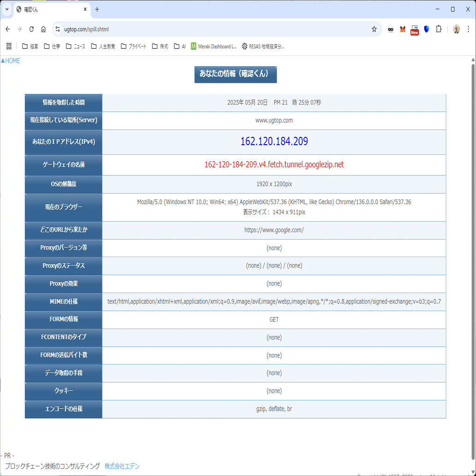The width and height of the screenshot is (476, 476).
Task: Click the gateway name googlezip.net text
Action: coord(274,165)
